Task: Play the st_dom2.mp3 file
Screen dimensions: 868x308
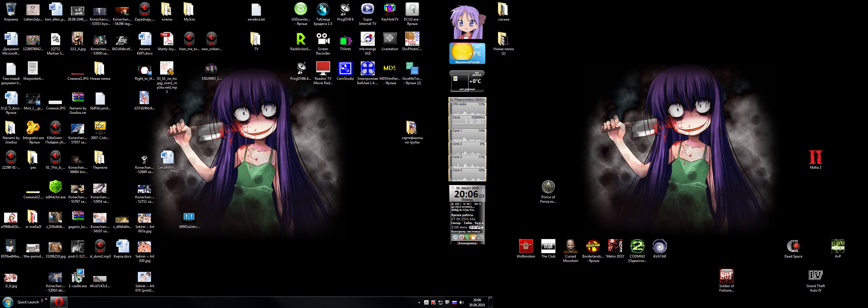Action: point(100,249)
